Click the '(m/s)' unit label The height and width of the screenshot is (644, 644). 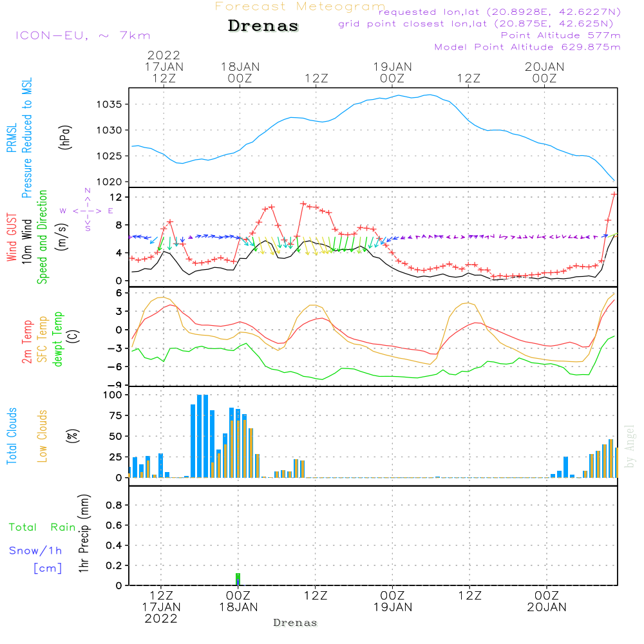[62, 238]
